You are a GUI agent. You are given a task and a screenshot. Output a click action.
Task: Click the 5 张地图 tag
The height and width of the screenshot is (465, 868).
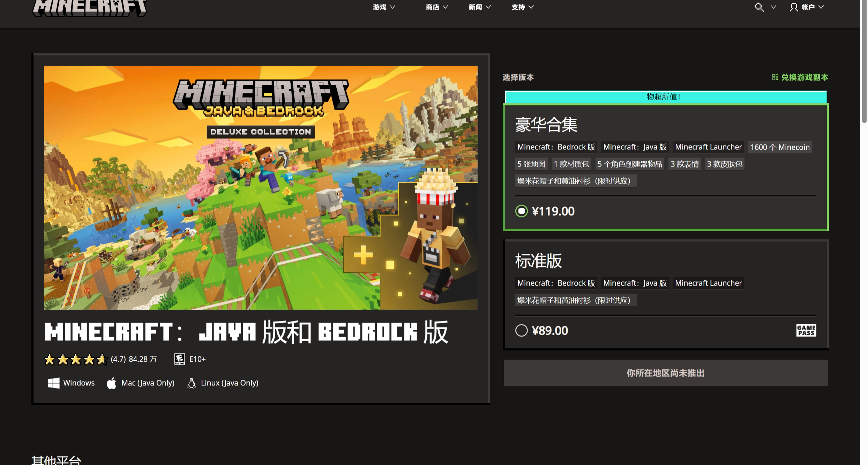(x=531, y=164)
